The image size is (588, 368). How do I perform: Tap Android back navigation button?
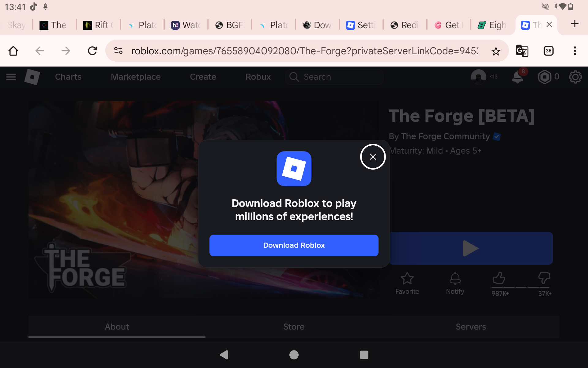(224, 355)
